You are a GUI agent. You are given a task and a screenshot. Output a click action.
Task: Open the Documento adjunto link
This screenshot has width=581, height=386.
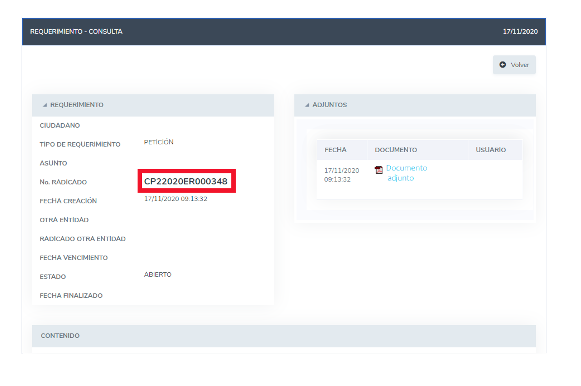coord(406,173)
